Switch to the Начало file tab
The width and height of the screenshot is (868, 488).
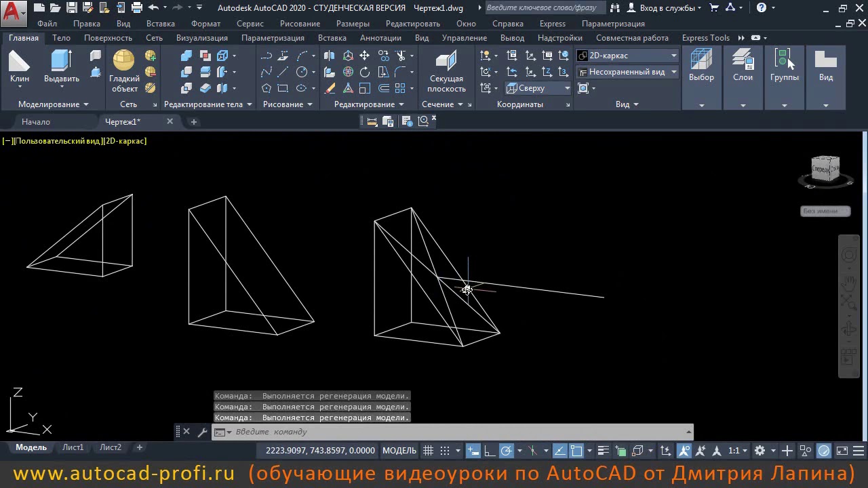pos(36,122)
